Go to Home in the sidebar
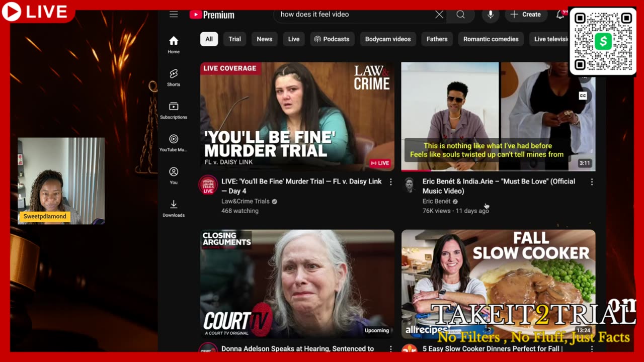Image resolution: width=644 pixels, height=362 pixels. (174, 45)
